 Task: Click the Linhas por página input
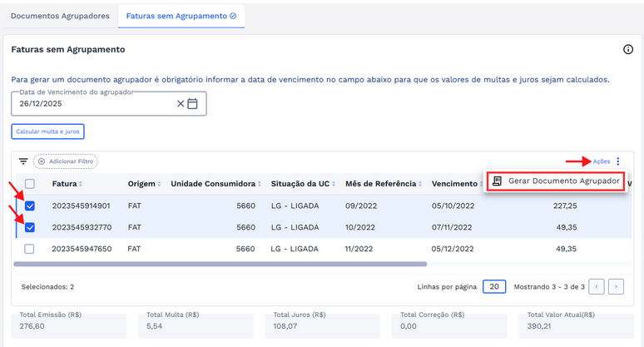pyautogui.click(x=493, y=286)
